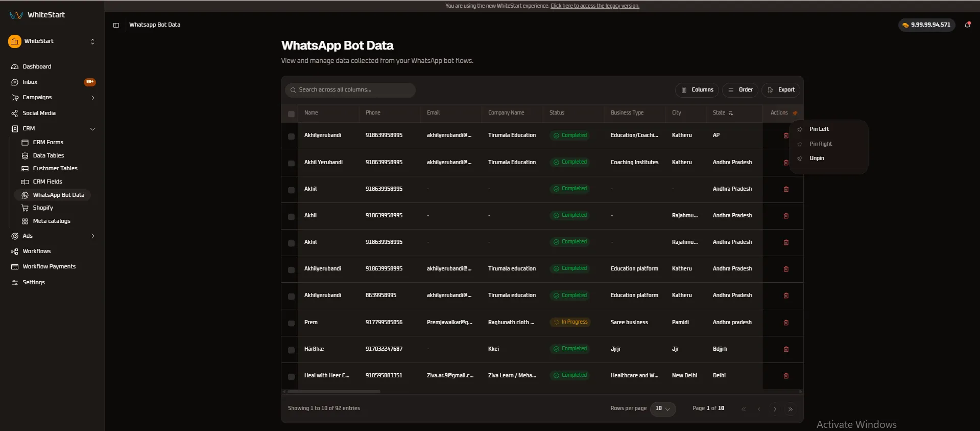Go to the last page arrow
980x431 pixels.
tap(791, 409)
